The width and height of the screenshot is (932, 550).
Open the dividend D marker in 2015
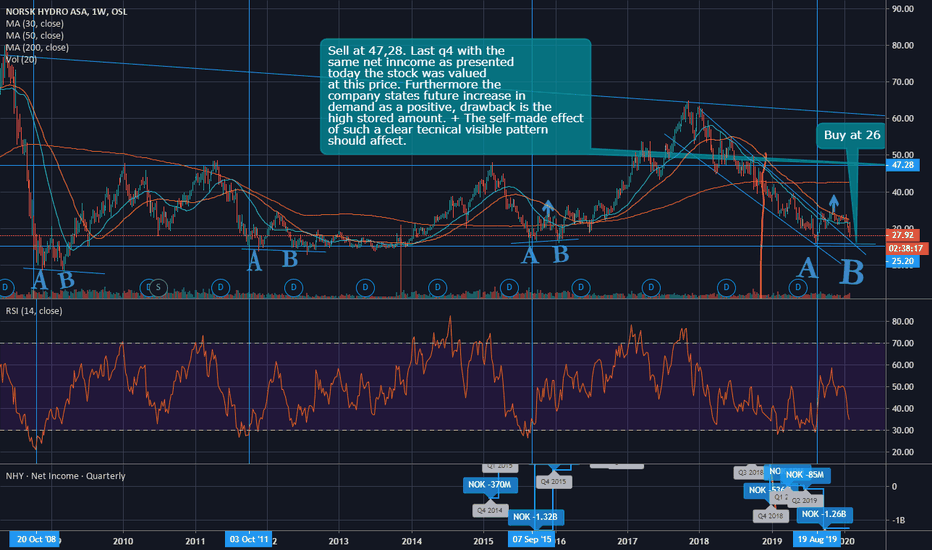pyautogui.click(x=509, y=287)
